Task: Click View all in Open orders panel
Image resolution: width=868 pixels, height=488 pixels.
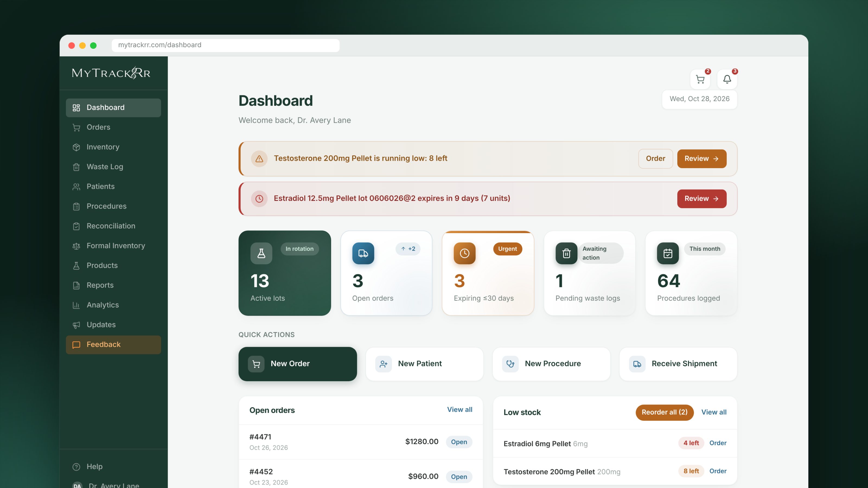Action: (x=459, y=410)
